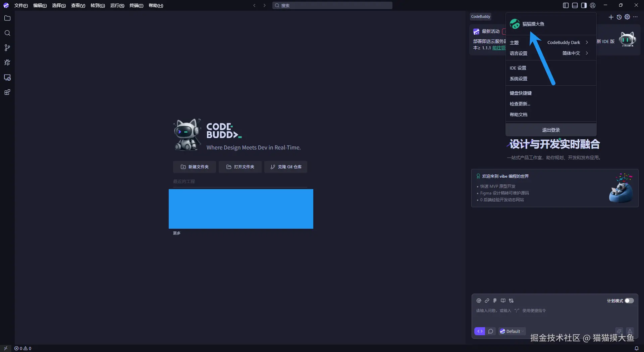
Task: Toggle the primary sidebar layout icon
Action: coord(566,5)
